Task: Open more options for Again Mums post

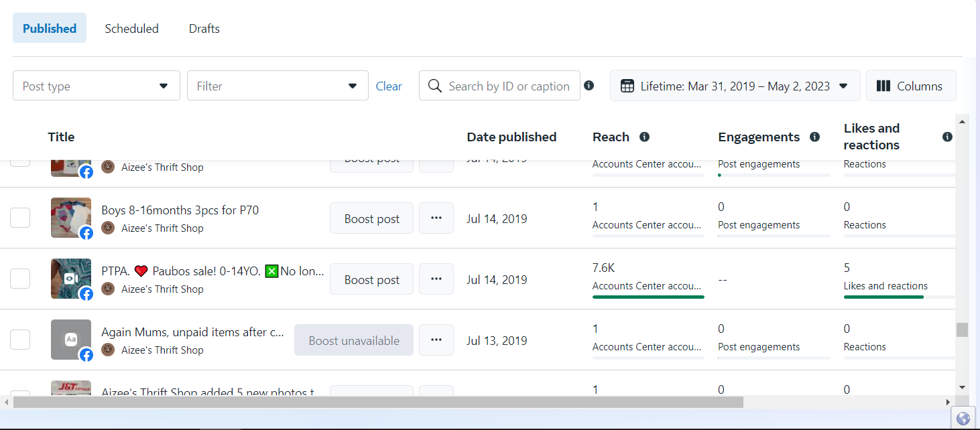Action: coord(436,340)
